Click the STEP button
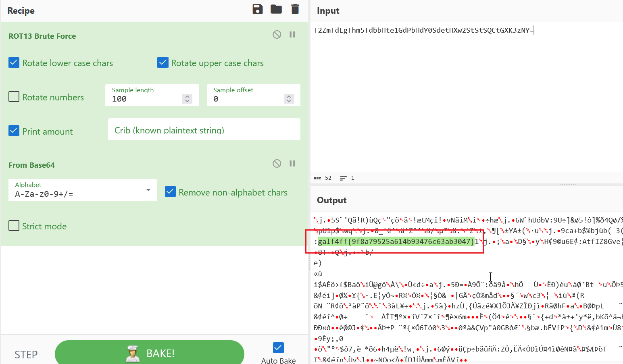The height and width of the screenshot is (364, 623). point(26,354)
